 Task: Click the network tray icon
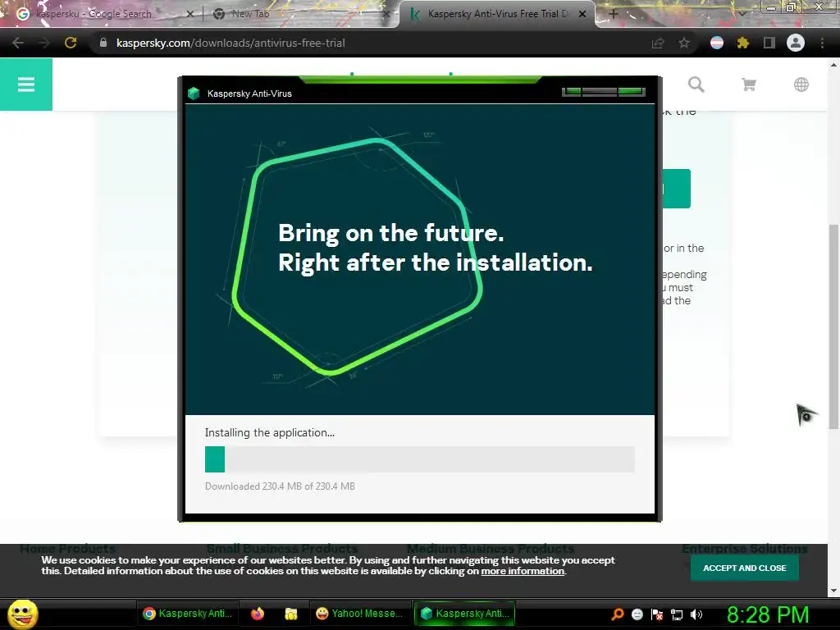click(x=677, y=614)
